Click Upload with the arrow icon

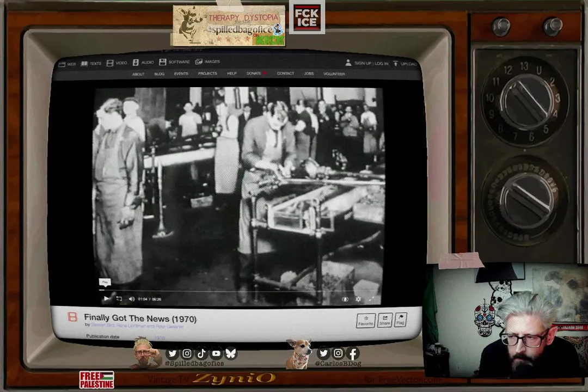pyautogui.click(x=405, y=64)
